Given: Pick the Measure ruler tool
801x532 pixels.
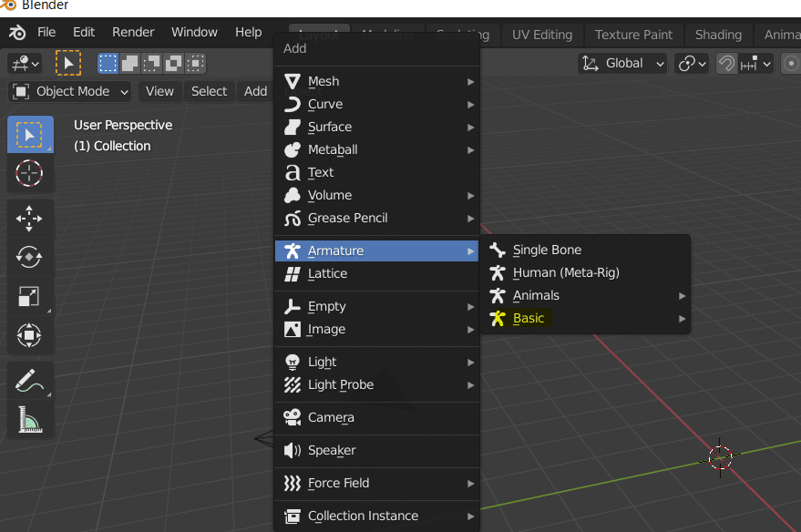Looking at the screenshot, I should tap(29, 420).
